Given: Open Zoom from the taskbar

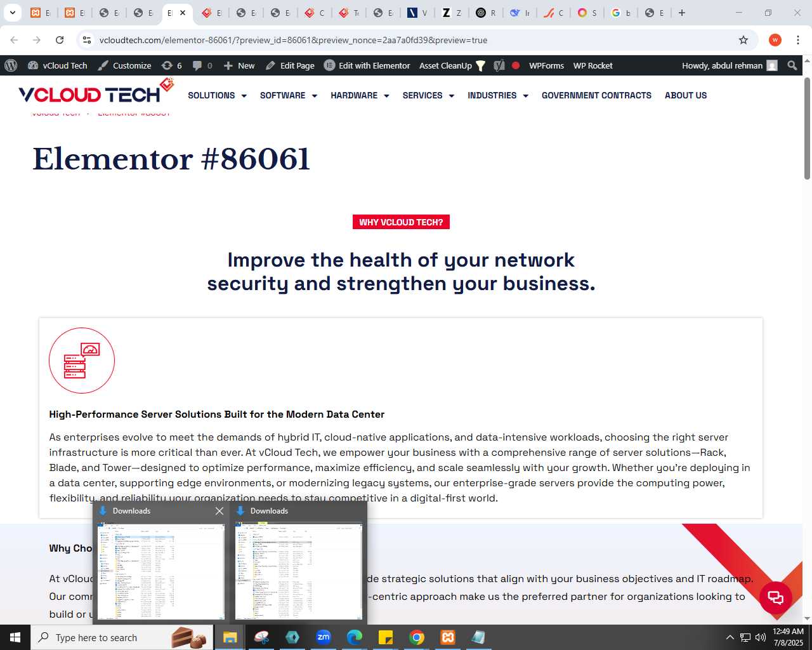Looking at the screenshot, I should (324, 637).
